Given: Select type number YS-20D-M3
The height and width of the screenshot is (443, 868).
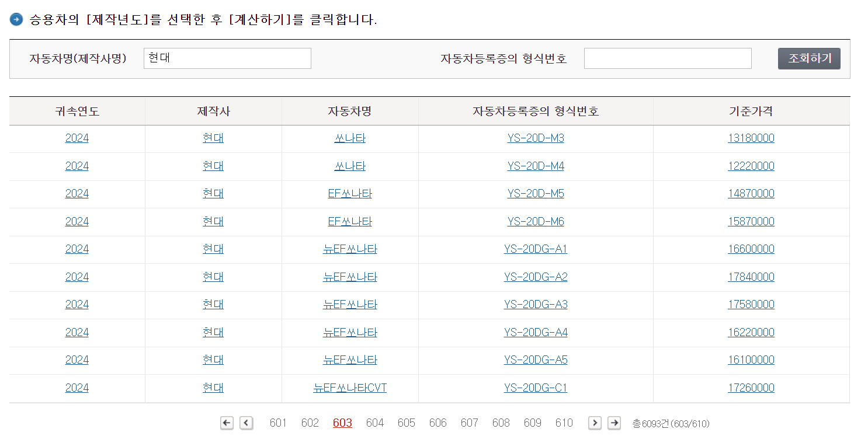Looking at the screenshot, I should (x=536, y=138).
